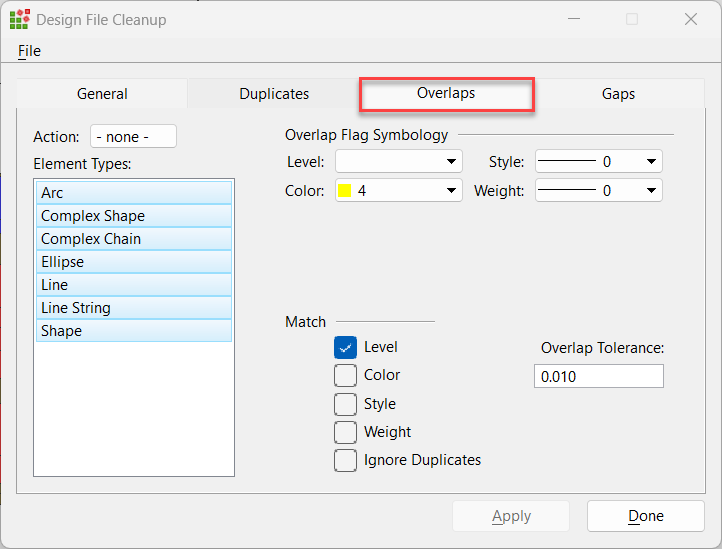The image size is (722, 549).
Task: Expand the Style line dropdown
Action: click(x=598, y=162)
